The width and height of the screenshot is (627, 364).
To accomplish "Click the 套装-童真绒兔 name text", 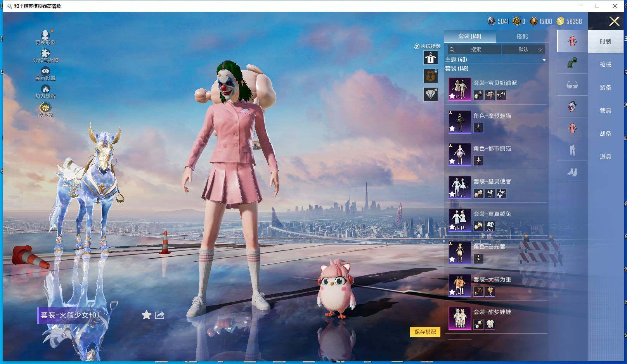I will [x=492, y=214].
